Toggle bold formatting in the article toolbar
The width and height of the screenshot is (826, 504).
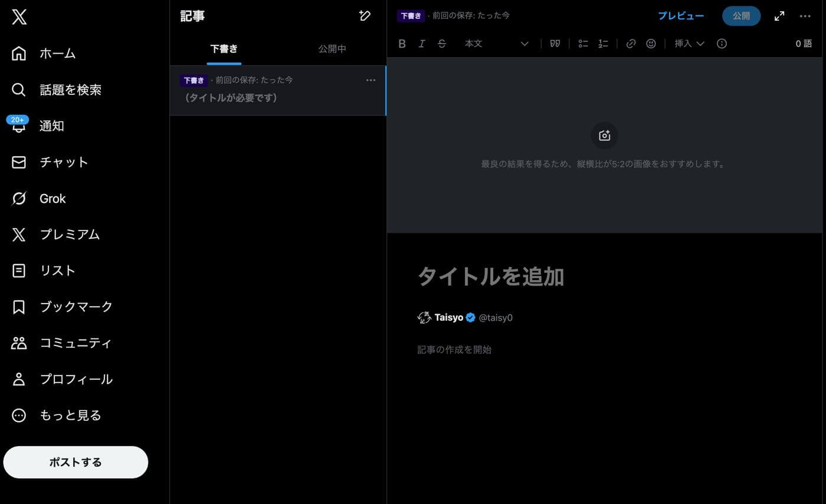402,43
